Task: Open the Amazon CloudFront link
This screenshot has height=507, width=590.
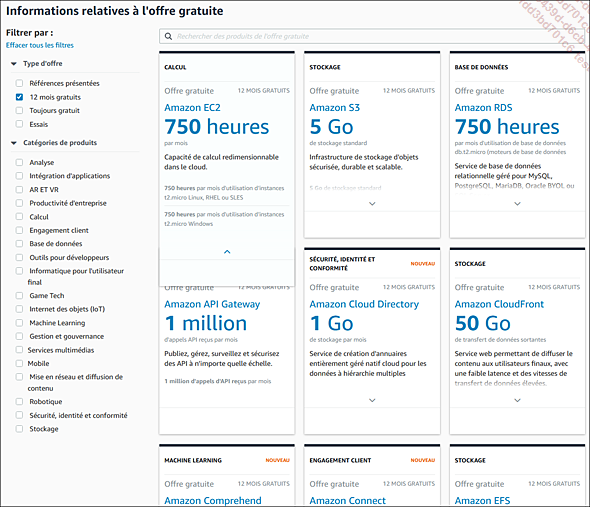Action: [499, 304]
